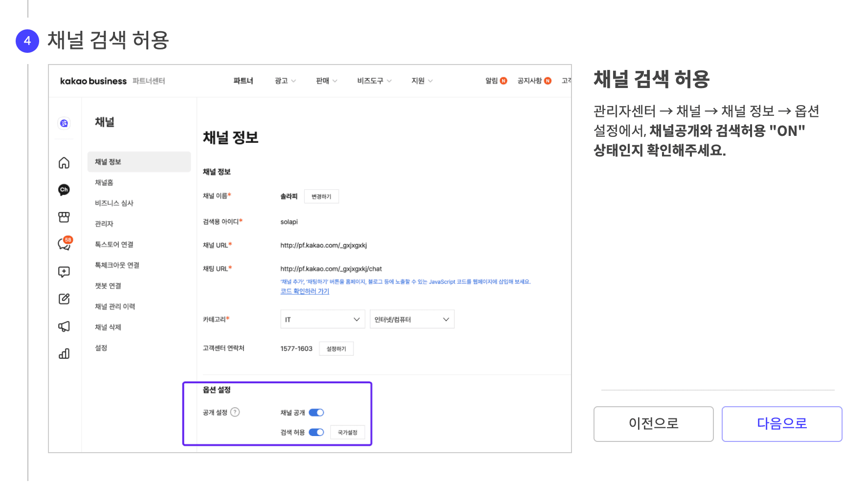Viewport: 868px width, 482px height.
Task: Open chat icon with 58 badge
Action: [x=65, y=243]
